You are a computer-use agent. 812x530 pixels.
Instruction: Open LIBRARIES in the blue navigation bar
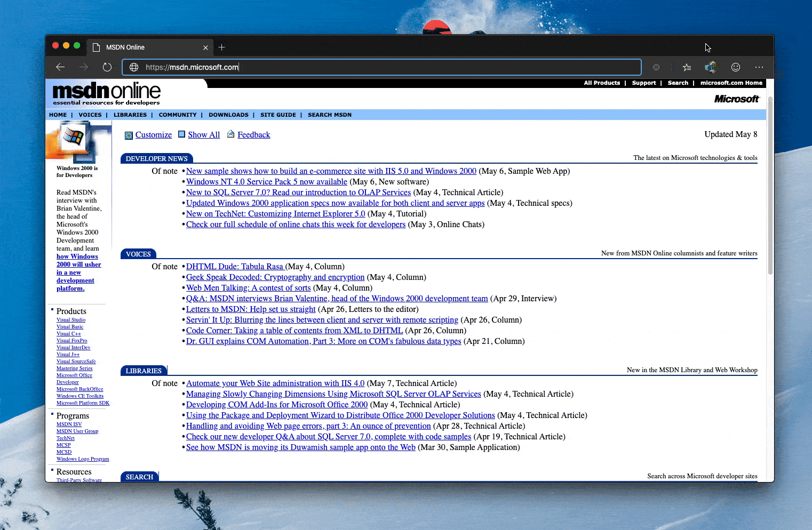[130, 115]
